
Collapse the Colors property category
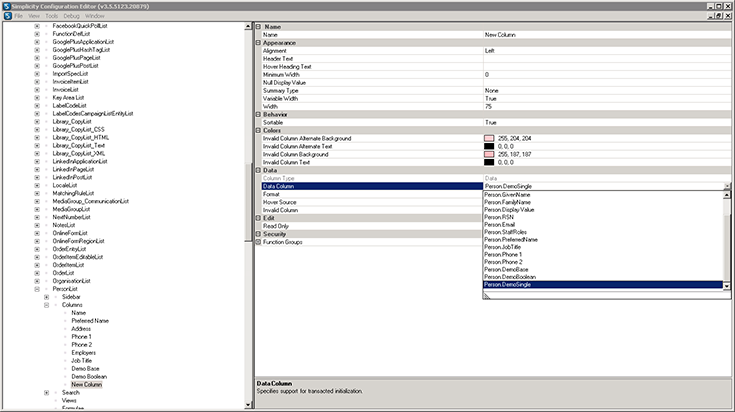[x=257, y=129]
